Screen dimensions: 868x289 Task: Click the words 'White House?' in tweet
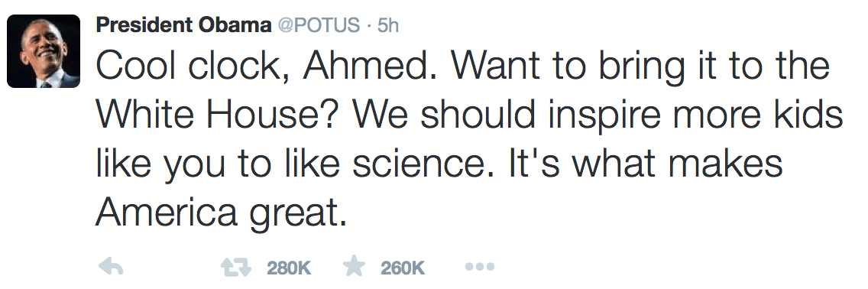click(219, 115)
